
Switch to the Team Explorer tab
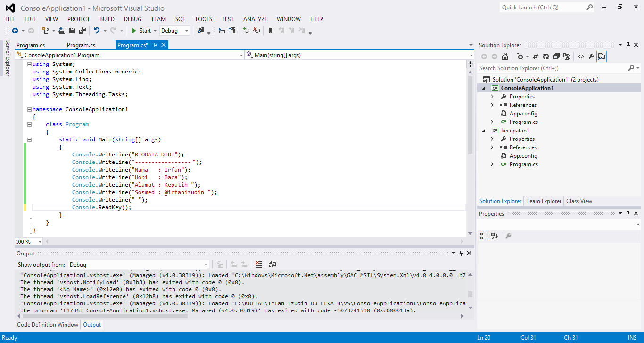click(544, 201)
